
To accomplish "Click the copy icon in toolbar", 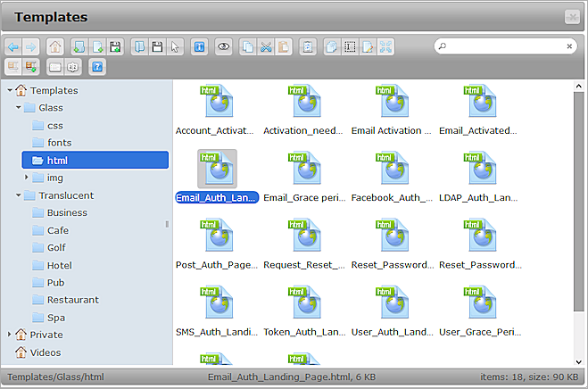I will coord(248,46).
